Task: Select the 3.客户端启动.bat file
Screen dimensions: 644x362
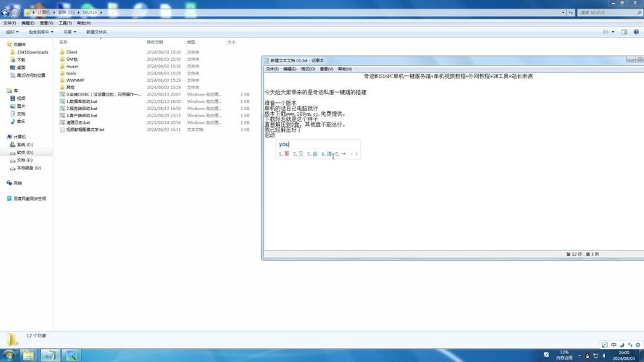Action: (x=82, y=115)
